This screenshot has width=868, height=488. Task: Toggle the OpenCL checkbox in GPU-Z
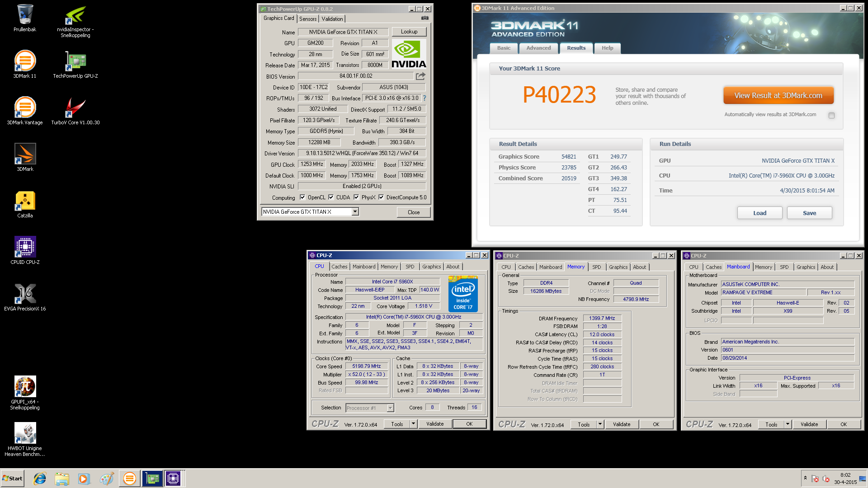pyautogui.click(x=302, y=197)
